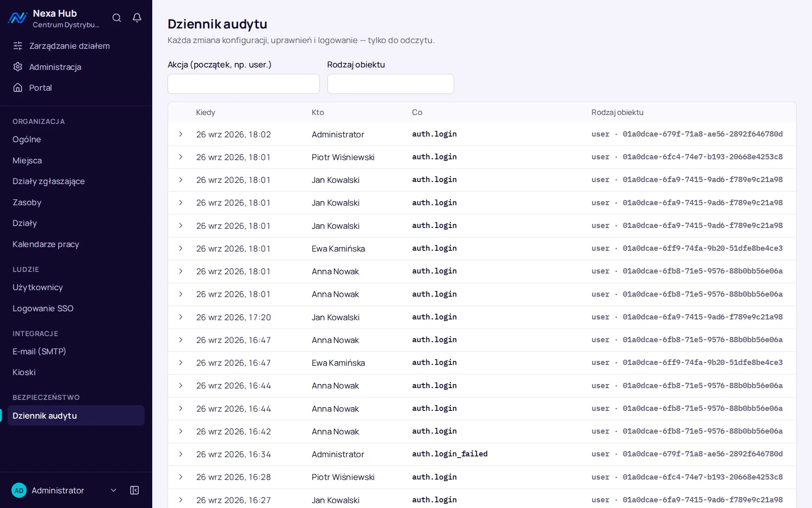
Task: Expand the 18:01 Piotr Wiśniewski row
Action: 181,157
